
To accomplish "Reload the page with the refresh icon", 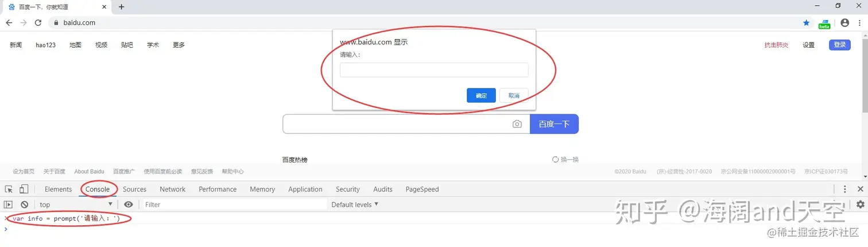I will (x=38, y=22).
